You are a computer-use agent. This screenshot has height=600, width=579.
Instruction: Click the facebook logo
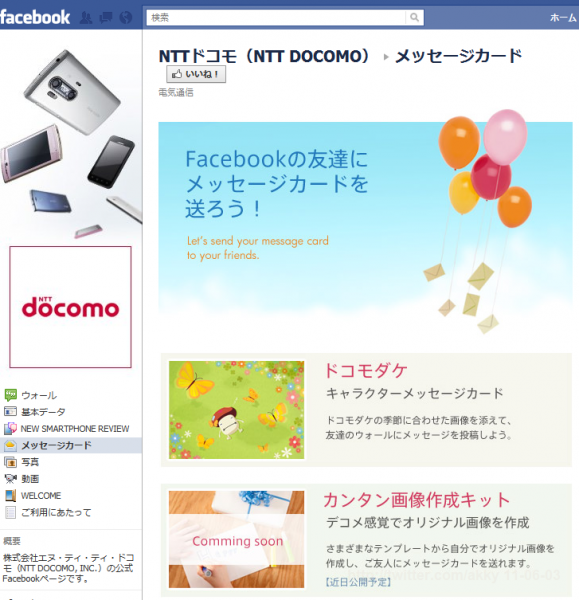(x=35, y=17)
